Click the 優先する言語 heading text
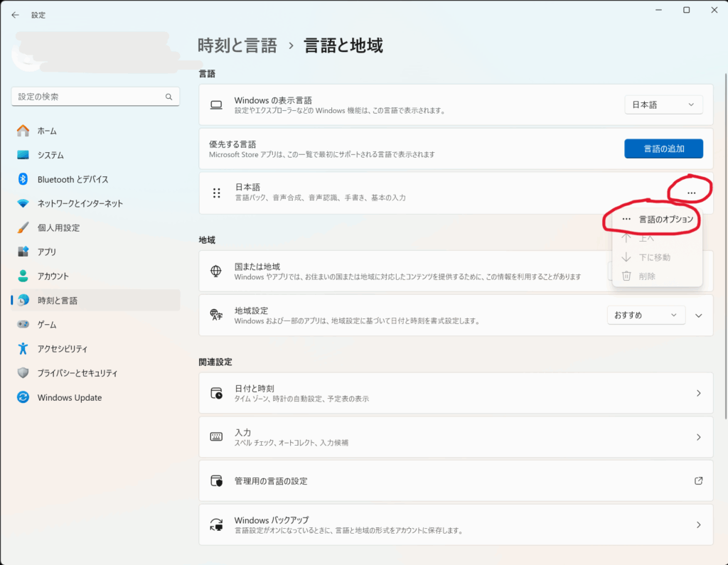Image resolution: width=728 pixels, height=565 pixels. [x=232, y=144]
